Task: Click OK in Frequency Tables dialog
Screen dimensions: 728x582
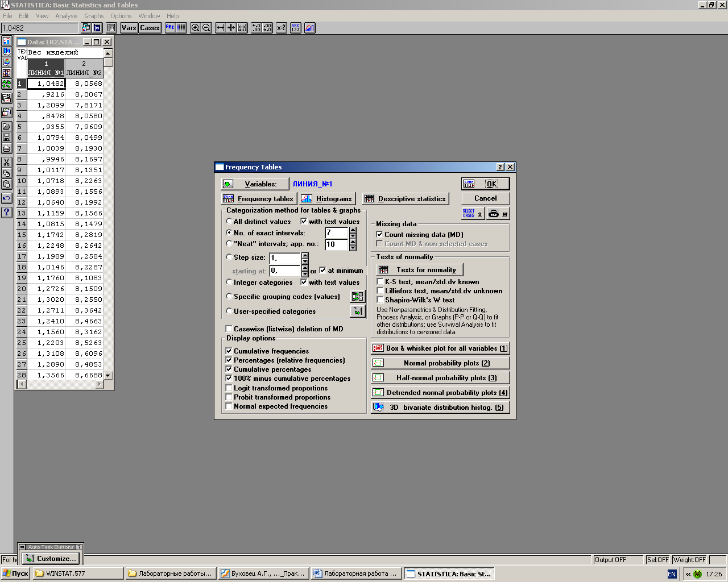Action: [x=485, y=184]
